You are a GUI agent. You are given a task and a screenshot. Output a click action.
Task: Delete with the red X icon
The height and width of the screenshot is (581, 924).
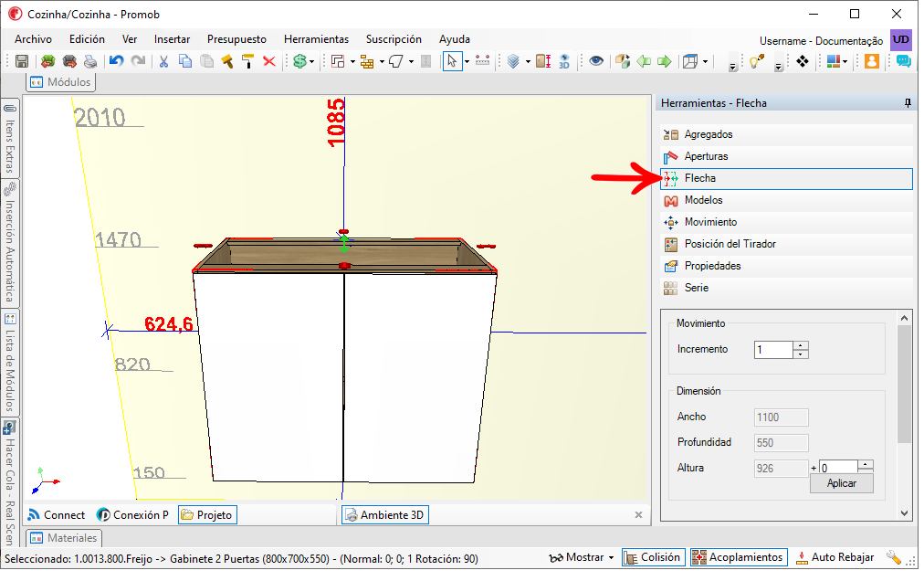269,61
